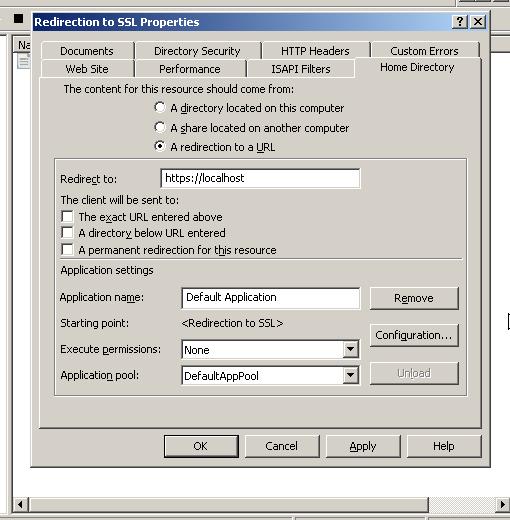Image resolution: width=510 pixels, height=520 pixels.
Task: Click the Redirect to URL text field
Action: [x=260, y=178]
